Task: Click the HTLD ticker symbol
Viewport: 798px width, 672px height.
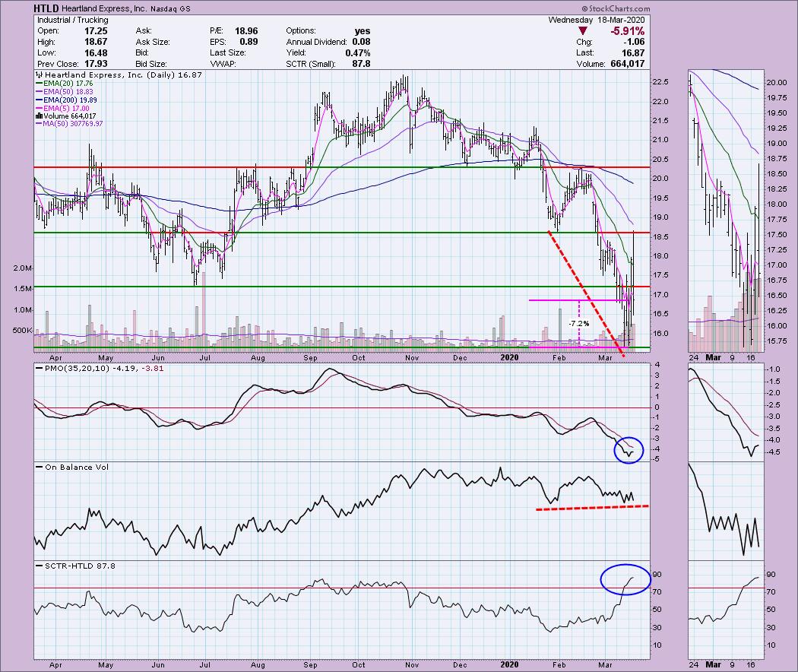Action: point(46,8)
